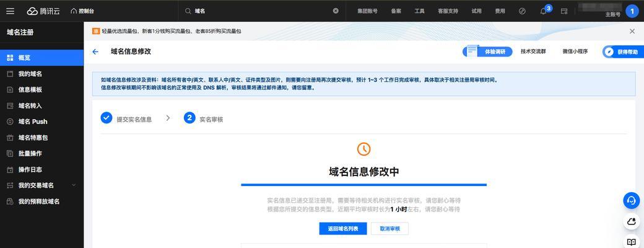Select 域名转入 in the sidebar

42,105
